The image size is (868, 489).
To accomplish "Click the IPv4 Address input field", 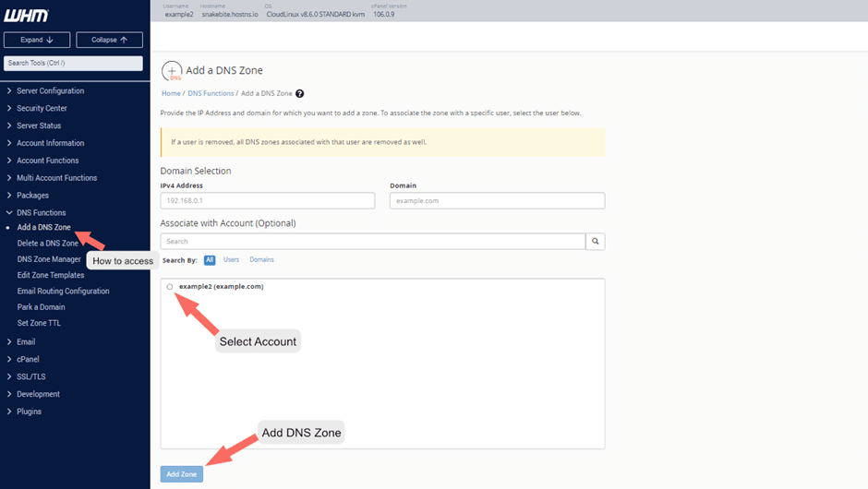I will coord(268,201).
